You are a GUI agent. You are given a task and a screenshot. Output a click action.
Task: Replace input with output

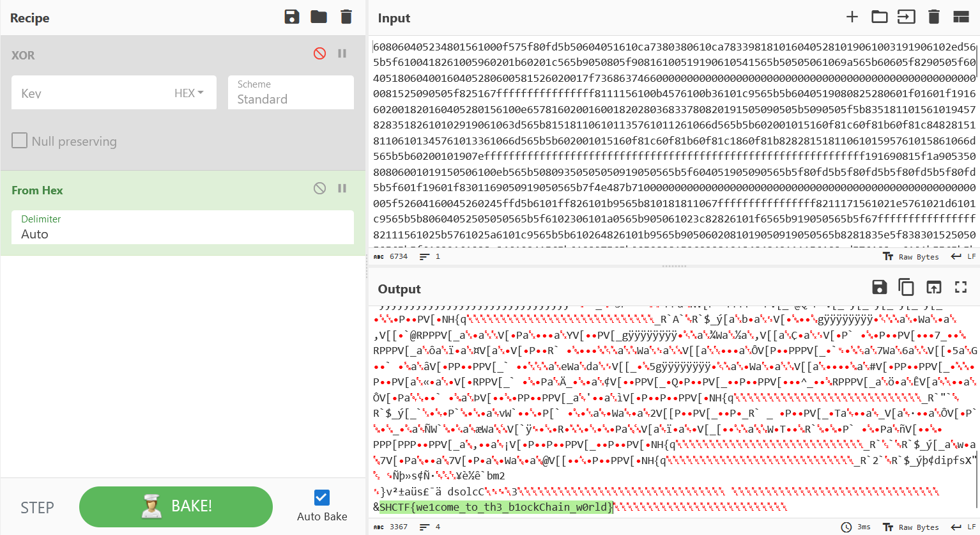tap(934, 288)
